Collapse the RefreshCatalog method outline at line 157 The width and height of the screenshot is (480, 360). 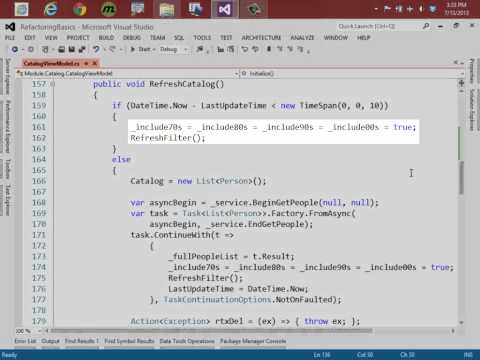(53, 84)
